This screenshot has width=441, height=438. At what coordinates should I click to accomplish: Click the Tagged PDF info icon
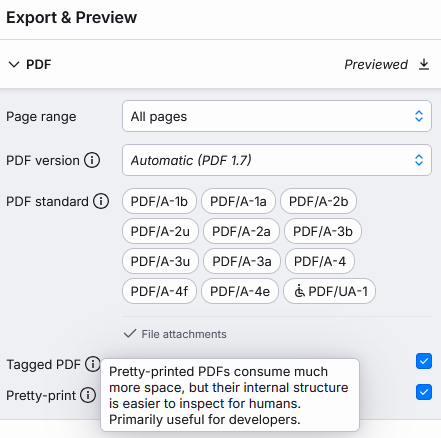point(92,364)
